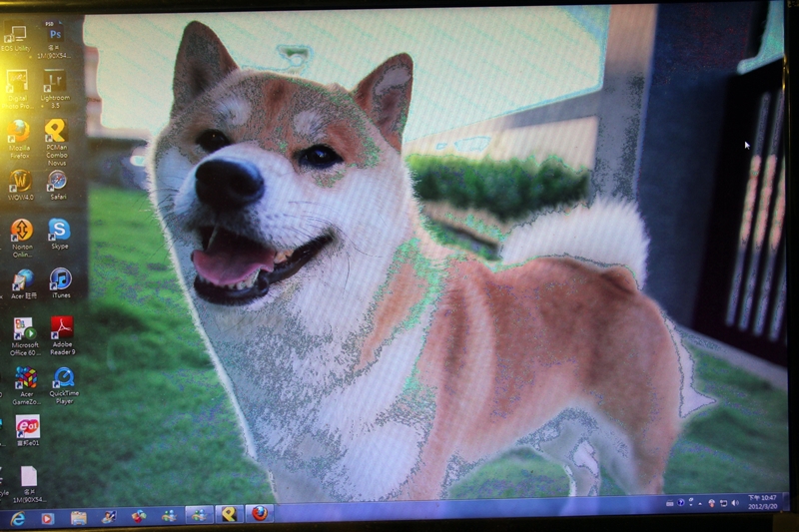Show hidden tray icons arrow
Viewport: 799px width, 532px height.
[x=701, y=503]
